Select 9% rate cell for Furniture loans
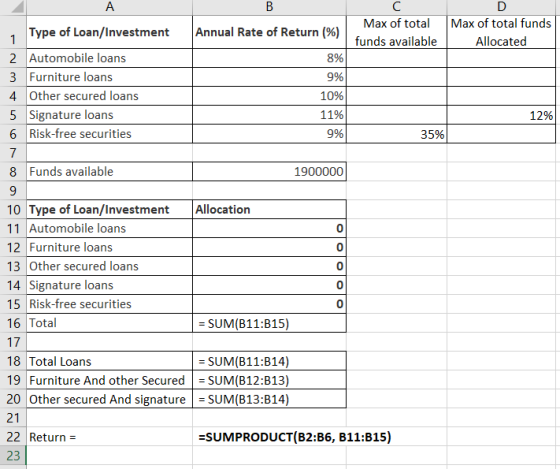The image size is (560, 469). [x=269, y=77]
